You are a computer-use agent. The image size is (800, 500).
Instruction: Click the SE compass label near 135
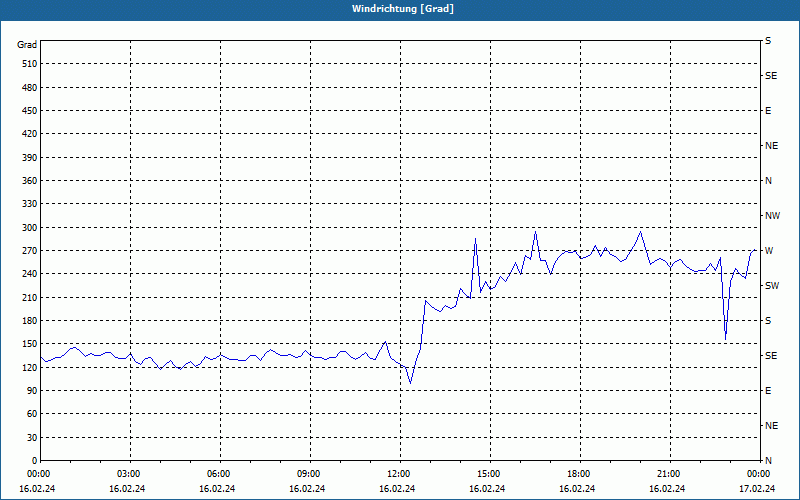(x=771, y=356)
